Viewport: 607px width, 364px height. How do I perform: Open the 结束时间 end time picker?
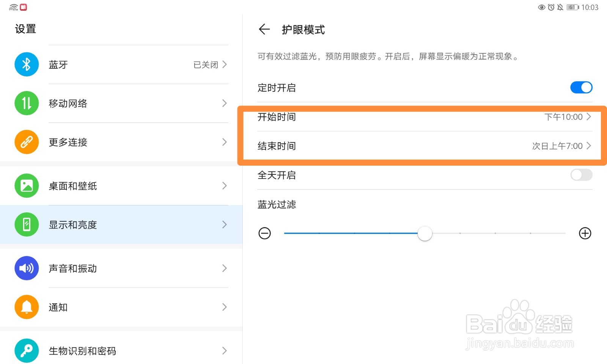coord(421,146)
